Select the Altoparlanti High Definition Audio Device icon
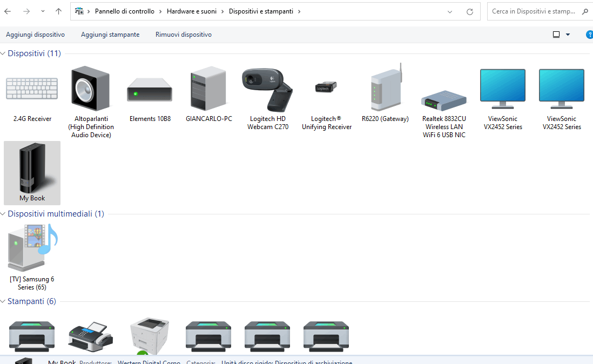This screenshot has width=593, height=364. (x=91, y=89)
